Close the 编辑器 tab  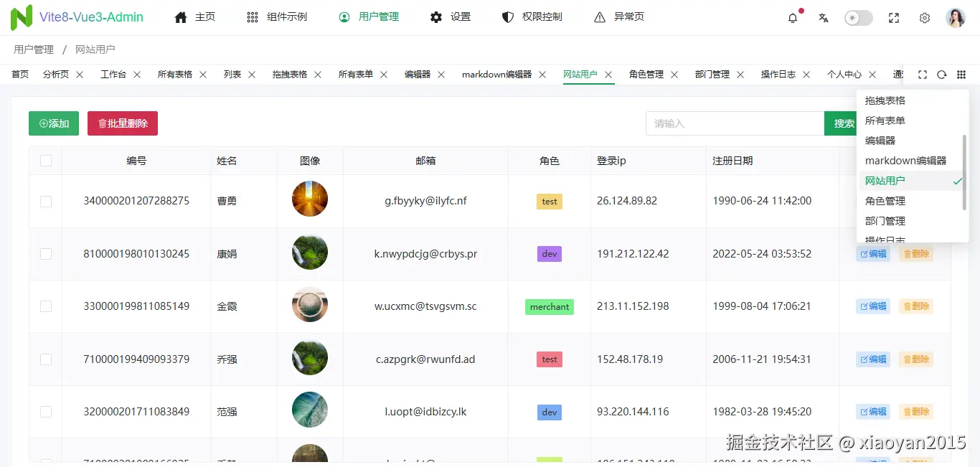click(441, 75)
